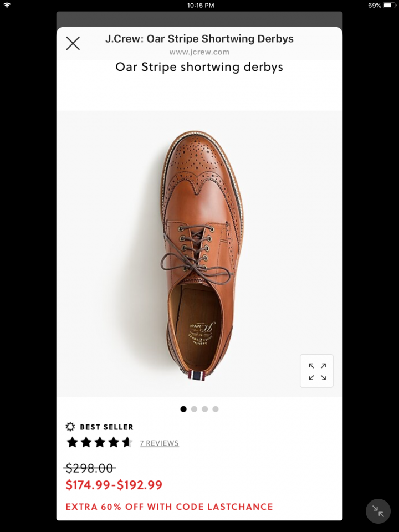The width and height of the screenshot is (399, 532).
Task: Tap the collapse arrows button in the corner
Action: (x=378, y=511)
